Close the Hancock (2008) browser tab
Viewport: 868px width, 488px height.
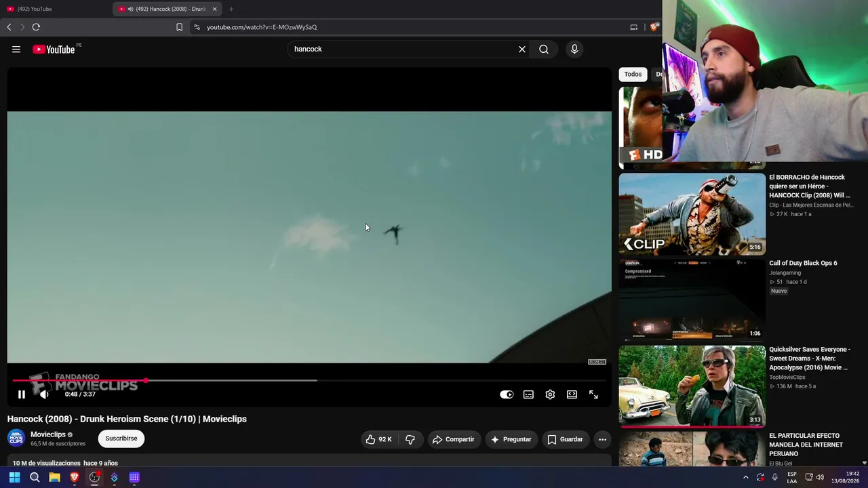[x=215, y=9]
